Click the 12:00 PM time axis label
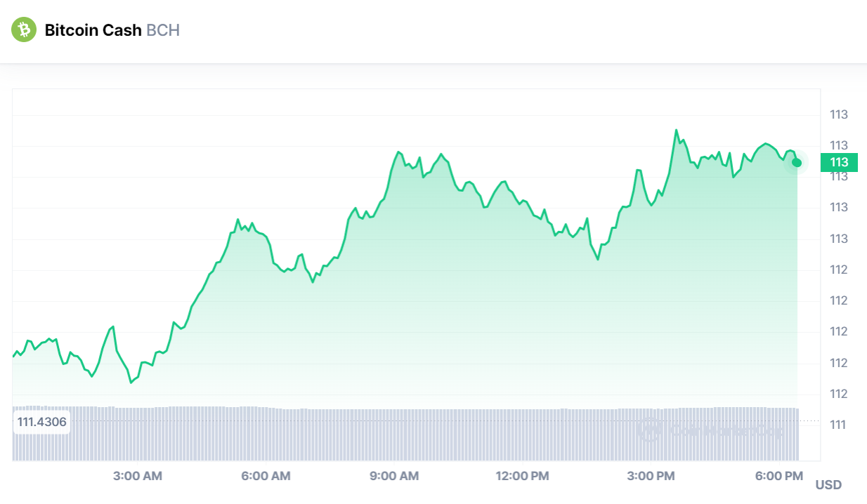The width and height of the screenshot is (867, 504). point(522,476)
